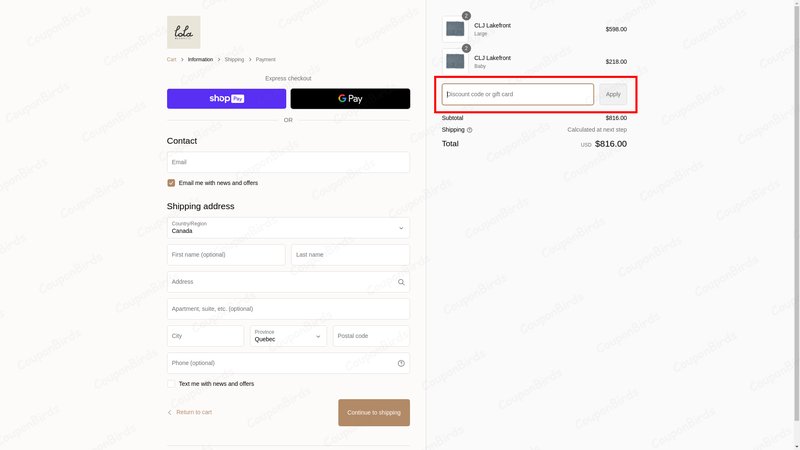Click the address search magnifier icon
The width and height of the screenshot is (800, 450).
401,282
